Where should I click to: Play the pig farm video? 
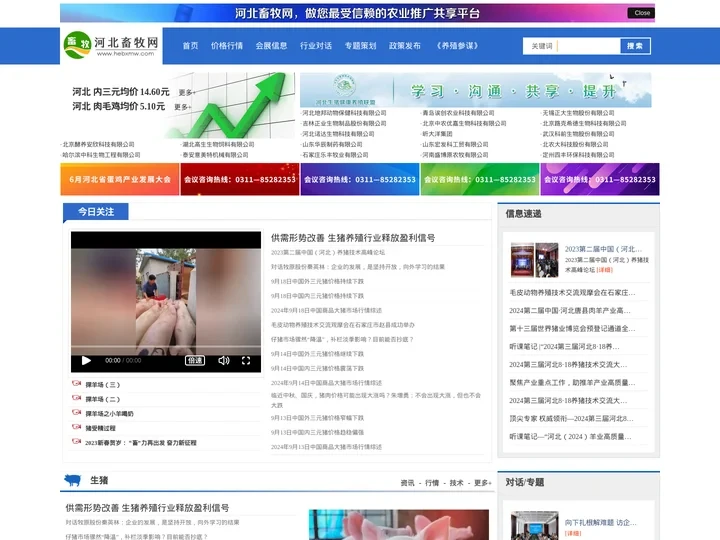[x=86, y=360]
